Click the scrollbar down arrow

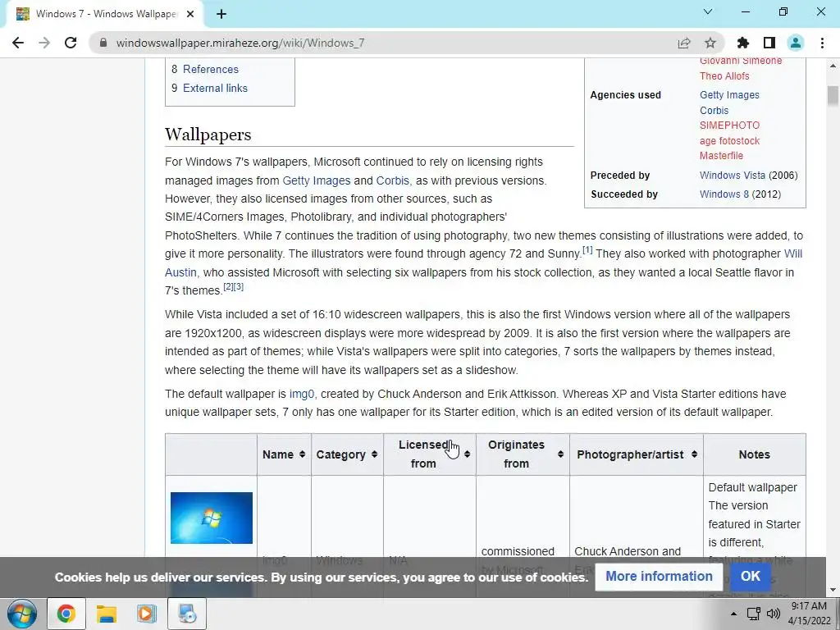833,591
